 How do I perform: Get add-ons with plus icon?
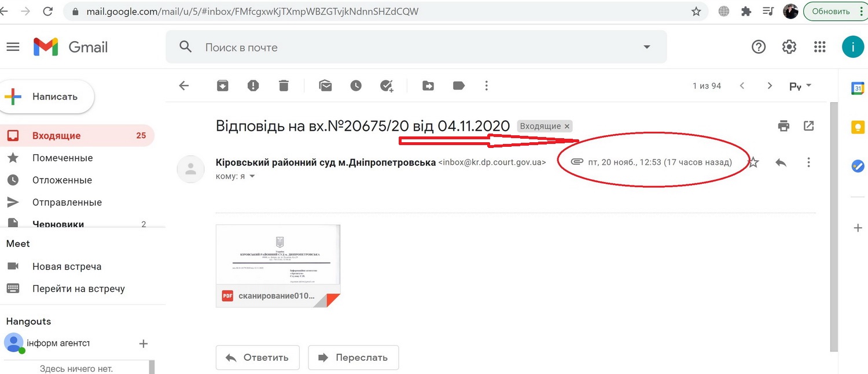coord(858,228)
